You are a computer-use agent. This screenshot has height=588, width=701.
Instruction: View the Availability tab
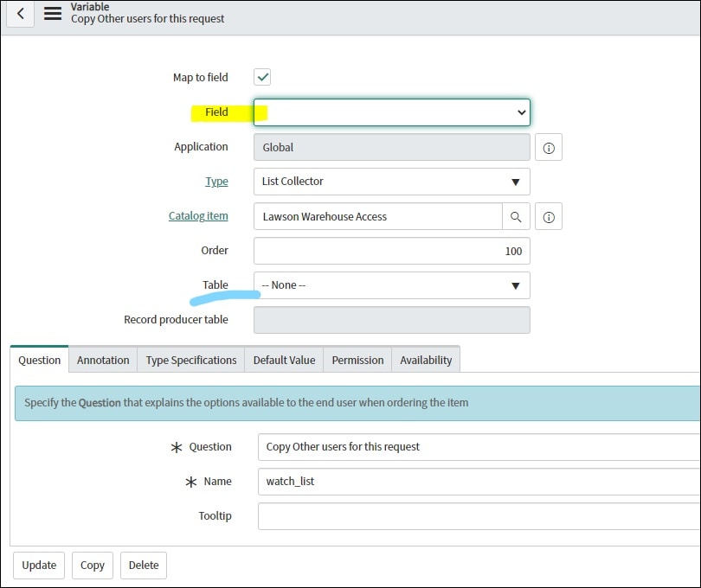[425, 360]
